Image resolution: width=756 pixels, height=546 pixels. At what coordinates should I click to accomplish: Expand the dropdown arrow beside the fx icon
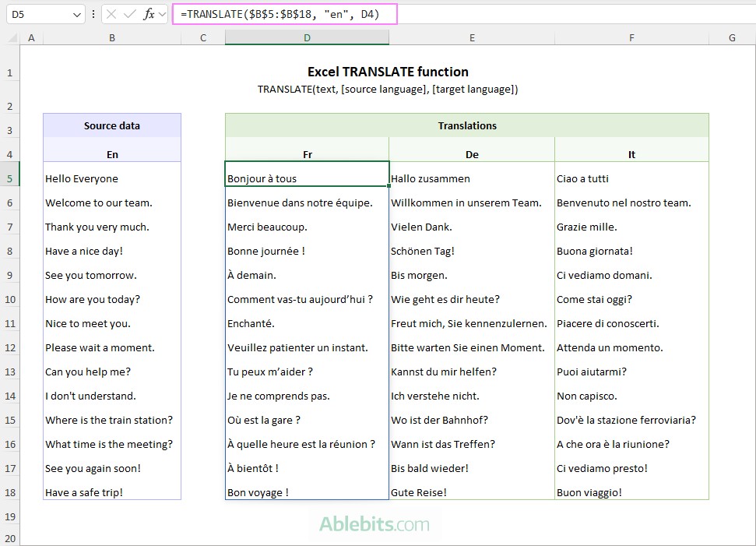coord(163,15)
